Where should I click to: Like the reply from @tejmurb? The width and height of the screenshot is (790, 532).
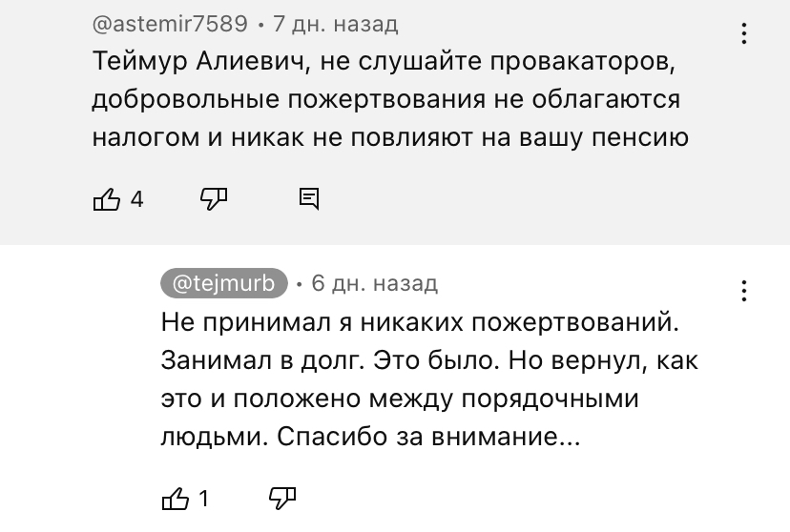pyautogui.click(x=176, y=499)
